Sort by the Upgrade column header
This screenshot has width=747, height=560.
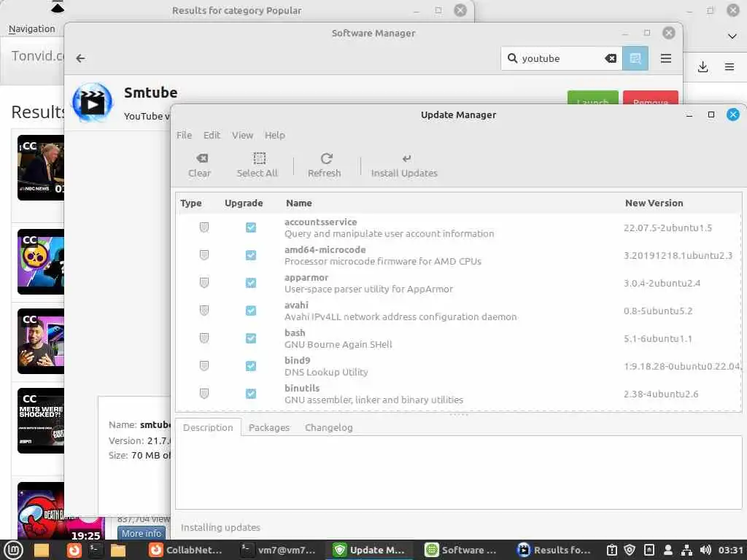click(x=244, y=203)
